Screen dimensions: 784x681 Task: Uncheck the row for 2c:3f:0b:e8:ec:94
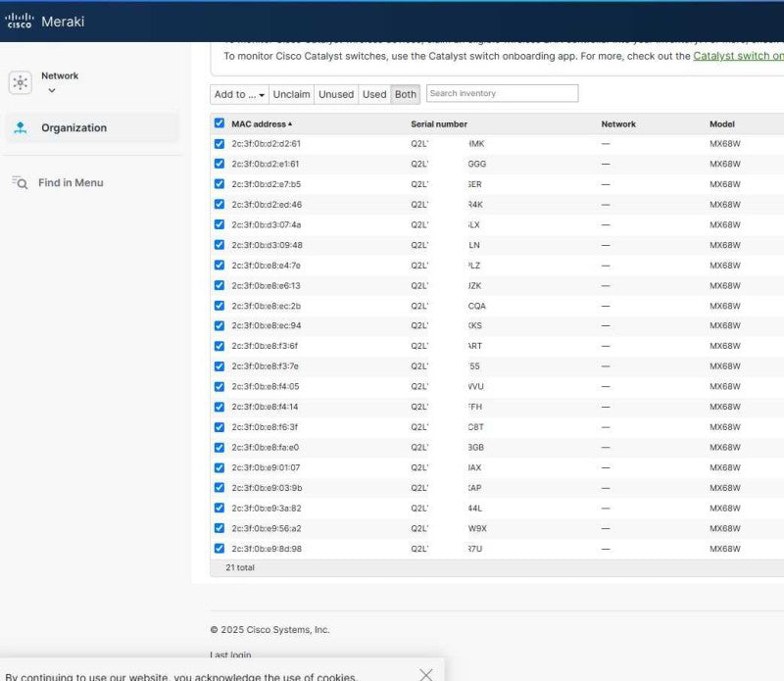[x=219, y=326]
